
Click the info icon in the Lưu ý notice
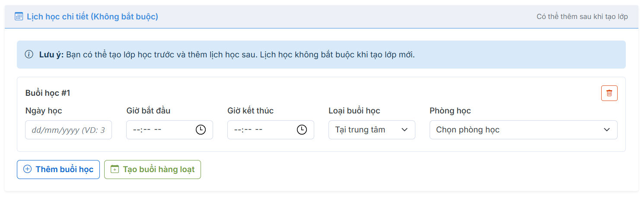[29, 54]
